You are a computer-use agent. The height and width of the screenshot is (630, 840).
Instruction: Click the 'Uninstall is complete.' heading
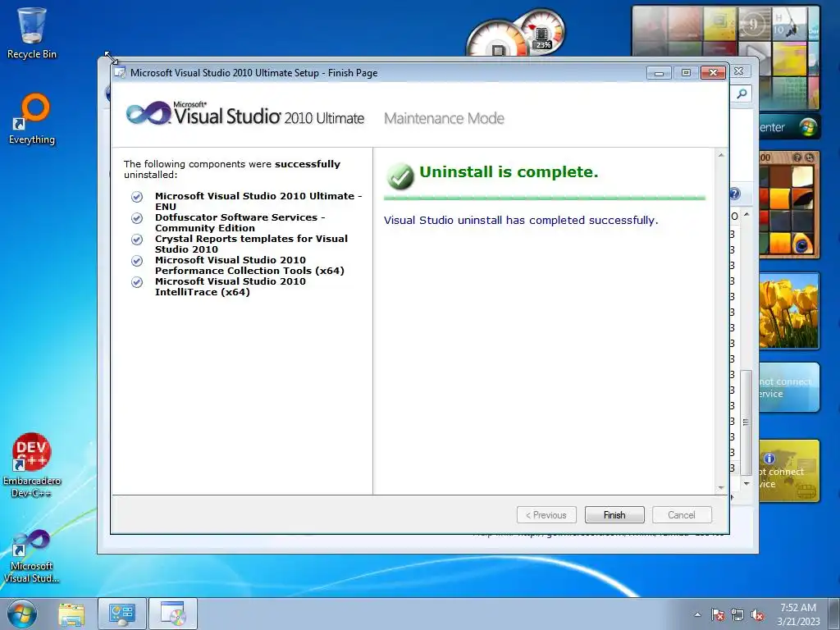click(509, 172)
